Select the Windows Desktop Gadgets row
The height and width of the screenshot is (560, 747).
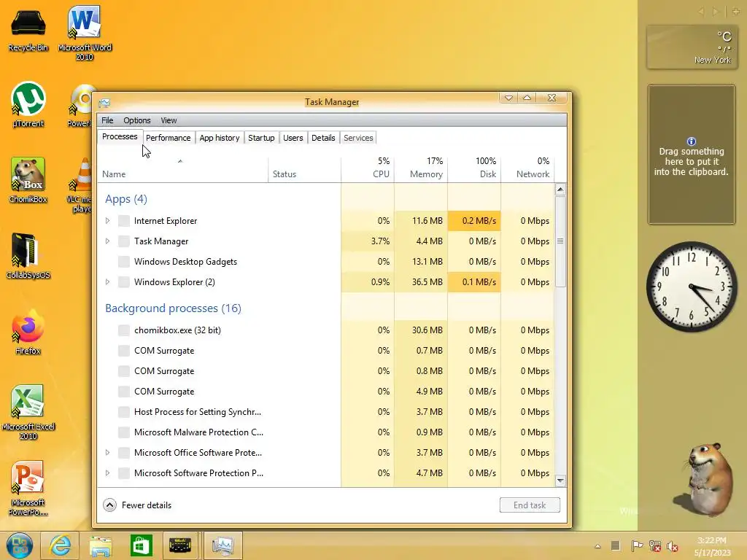click(326, 262)
